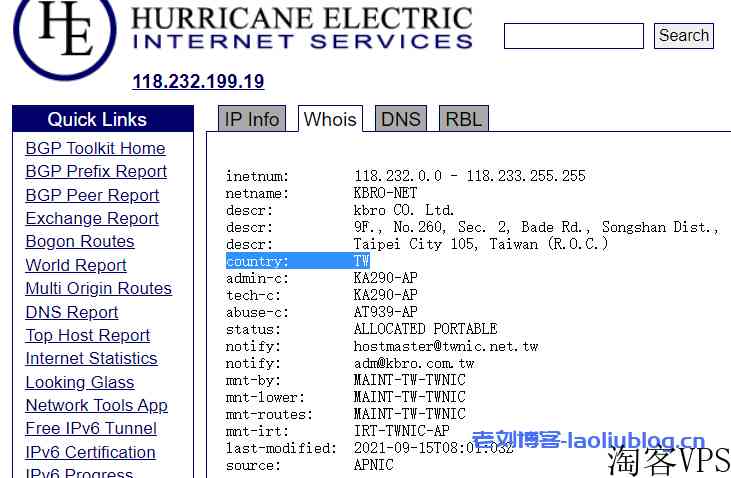Open the World Report link

(x=76, y=265)
